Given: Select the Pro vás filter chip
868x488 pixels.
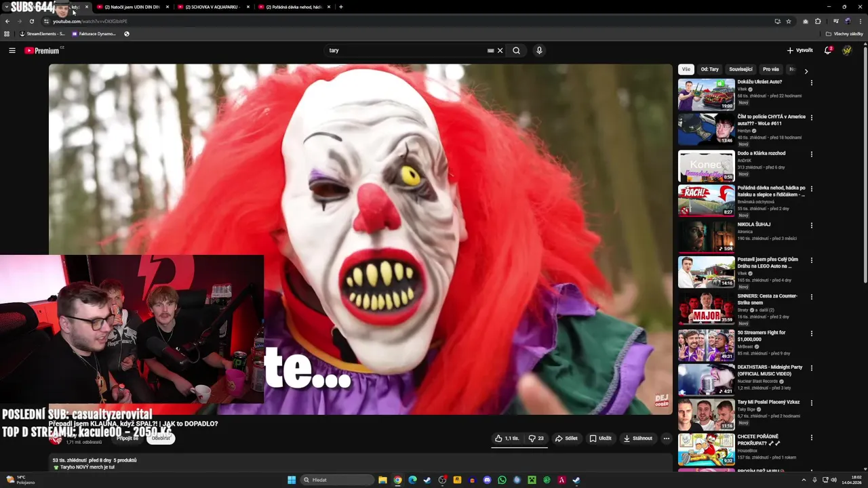Looking at the screenshot, I should point(771,69).
